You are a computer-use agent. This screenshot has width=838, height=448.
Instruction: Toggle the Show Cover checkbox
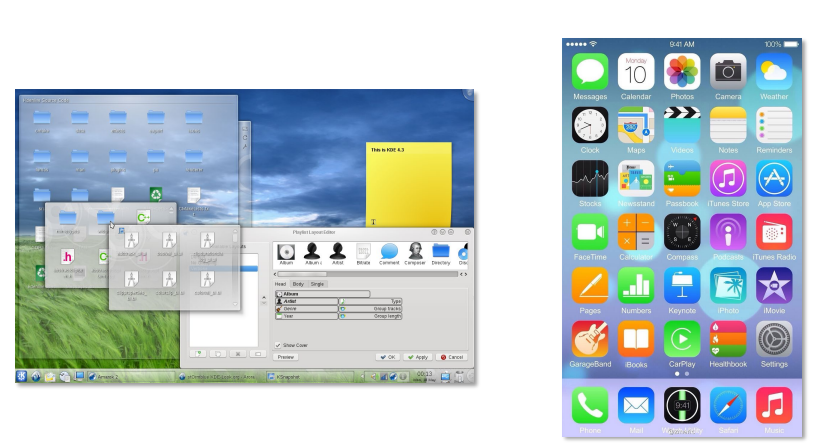tap(278, 345)
